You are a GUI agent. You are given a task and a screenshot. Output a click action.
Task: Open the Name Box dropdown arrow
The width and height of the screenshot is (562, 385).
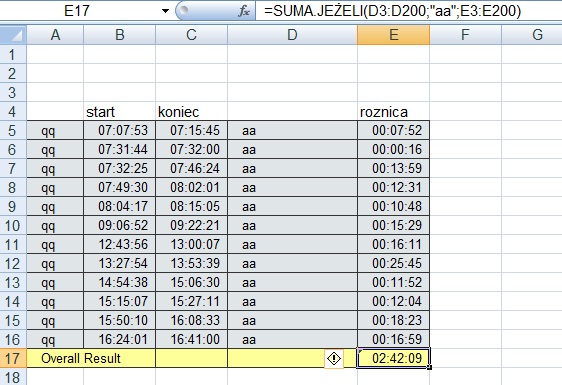[165, 11]
